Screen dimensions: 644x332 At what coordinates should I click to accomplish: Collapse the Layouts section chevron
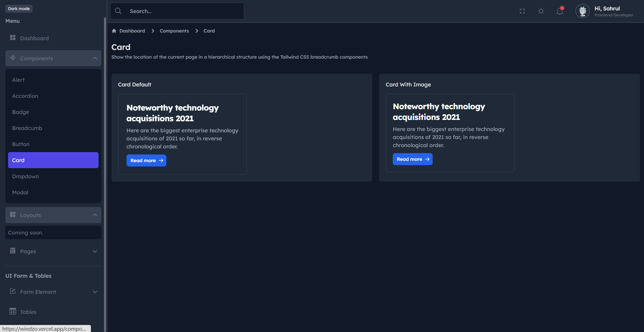(95, 215)
